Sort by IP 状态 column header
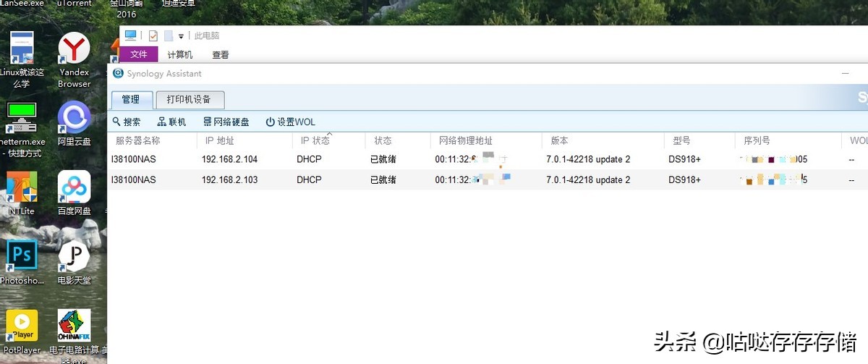Image resolution: width=868 pixels, height=364 pixels. (x=328, y=141)
